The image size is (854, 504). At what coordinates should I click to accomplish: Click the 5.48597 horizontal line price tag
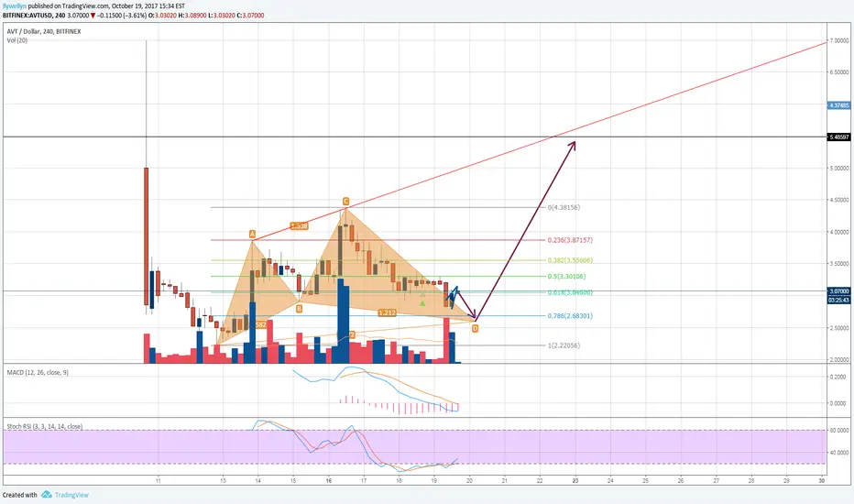pos(838,137)
